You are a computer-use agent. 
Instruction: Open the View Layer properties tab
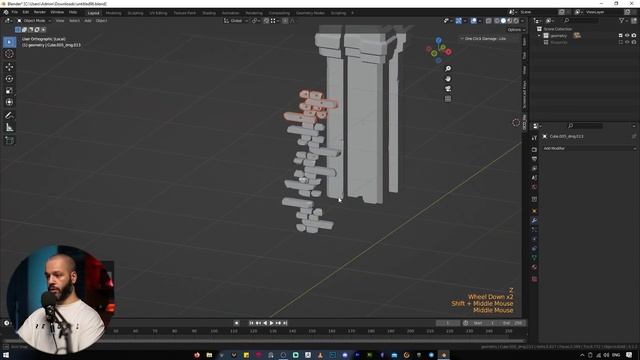534,169
